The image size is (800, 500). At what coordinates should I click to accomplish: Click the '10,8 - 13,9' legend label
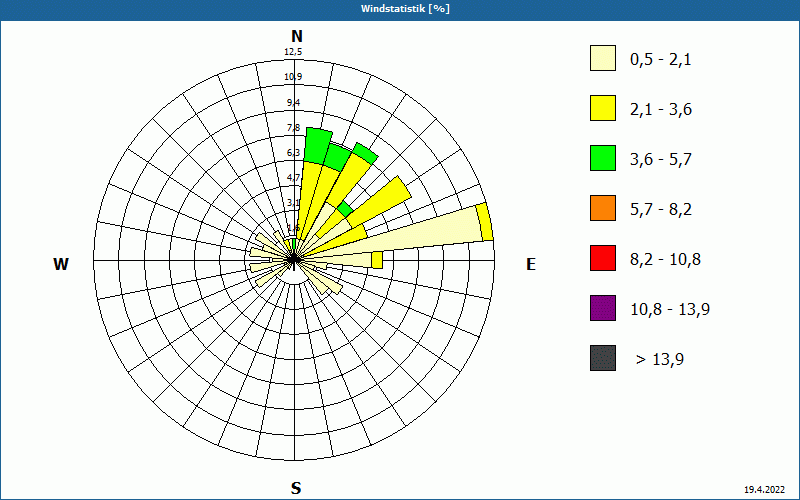click(670, 309)
